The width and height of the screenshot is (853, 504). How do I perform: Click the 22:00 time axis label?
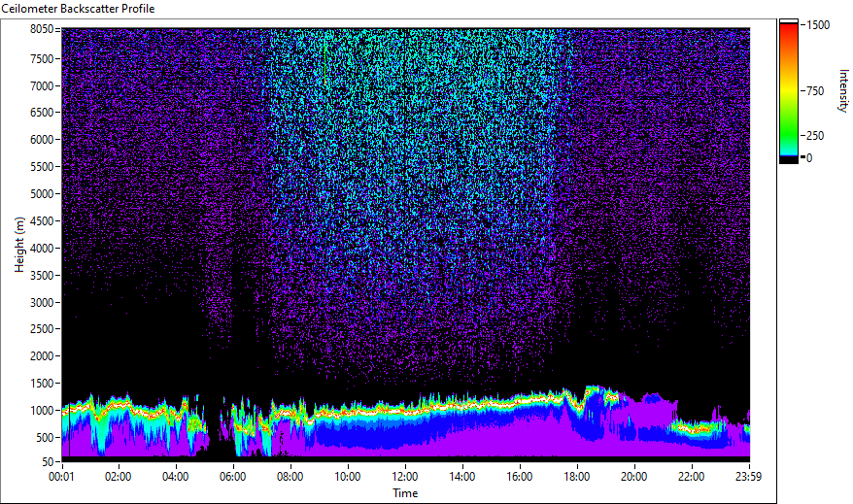[692, 477]
